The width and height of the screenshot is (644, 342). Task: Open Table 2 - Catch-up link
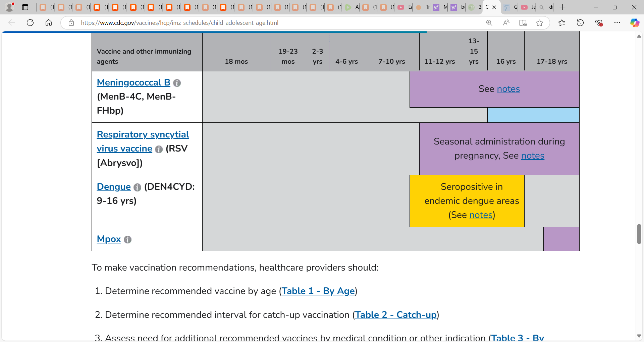[396, 315]
